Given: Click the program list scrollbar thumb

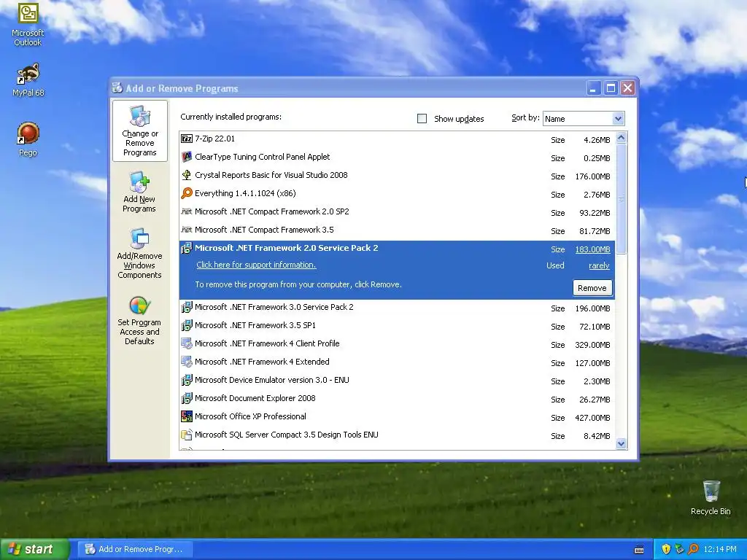Looking at the screenshot, I should coord(621,199).
